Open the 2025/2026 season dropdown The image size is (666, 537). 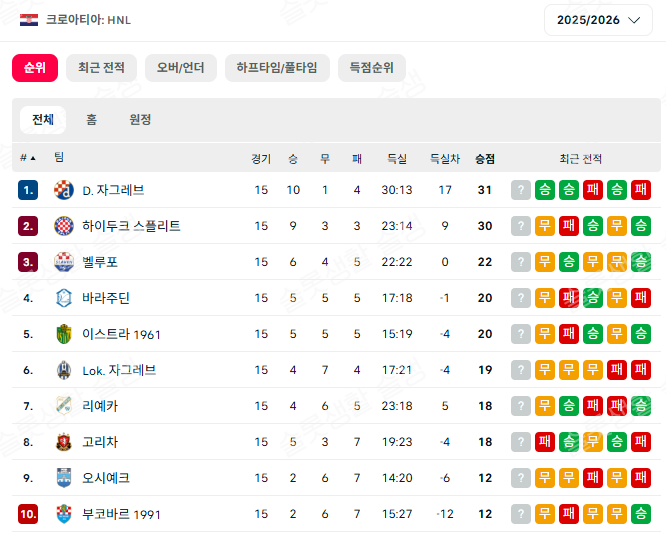598,20
